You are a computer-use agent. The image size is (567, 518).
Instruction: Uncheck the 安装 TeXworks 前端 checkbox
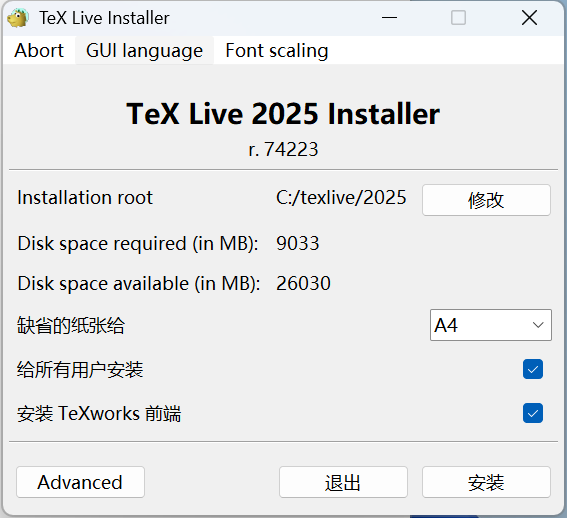533,413
